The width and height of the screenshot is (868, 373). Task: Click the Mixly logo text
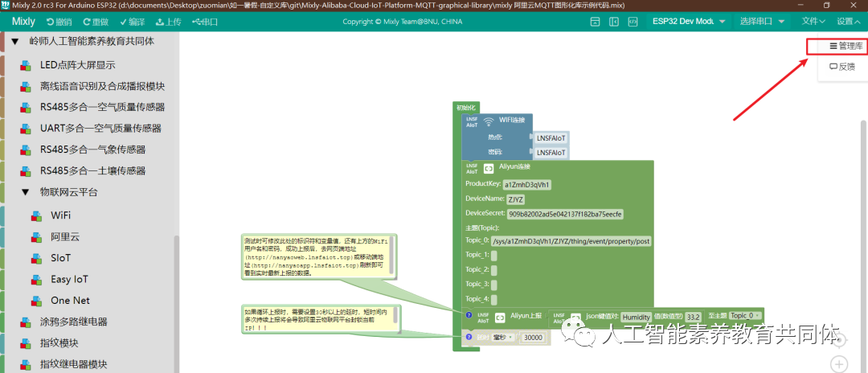coord(23,22)
